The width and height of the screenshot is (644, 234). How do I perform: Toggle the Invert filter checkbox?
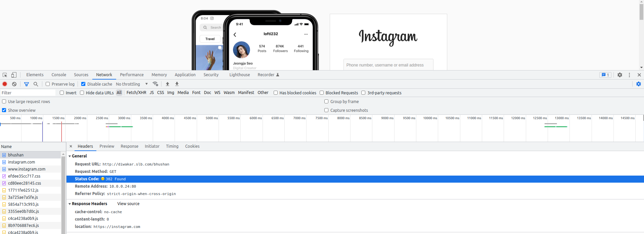tap(62, 93)
